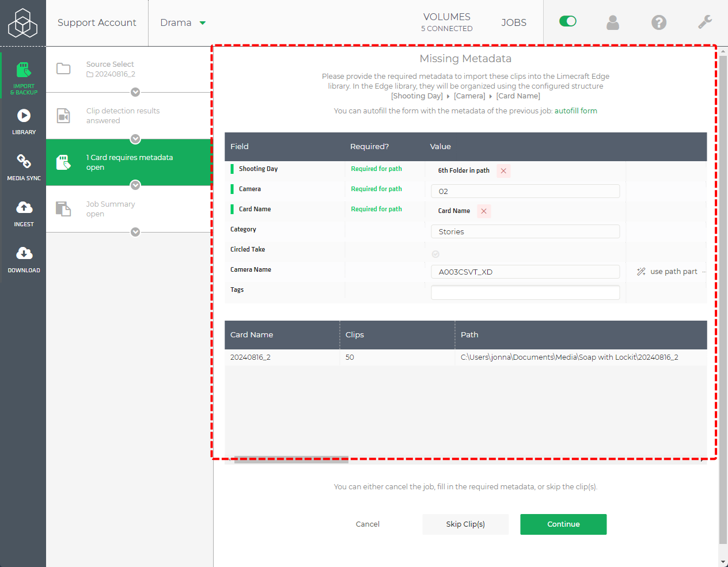Screen dimensions: 728x567
Task: Click Required for path beside Camera
Action: click(377, 189)
